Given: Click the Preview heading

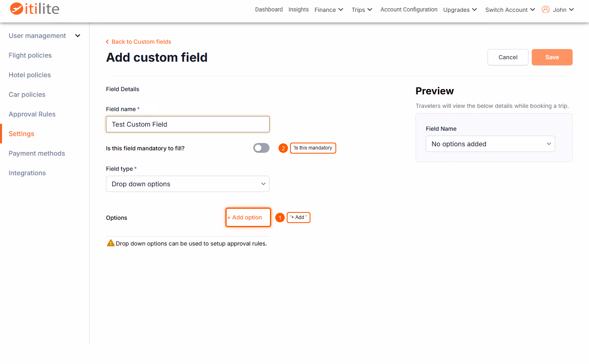Looking at the screenshot, I should [434, 91].
